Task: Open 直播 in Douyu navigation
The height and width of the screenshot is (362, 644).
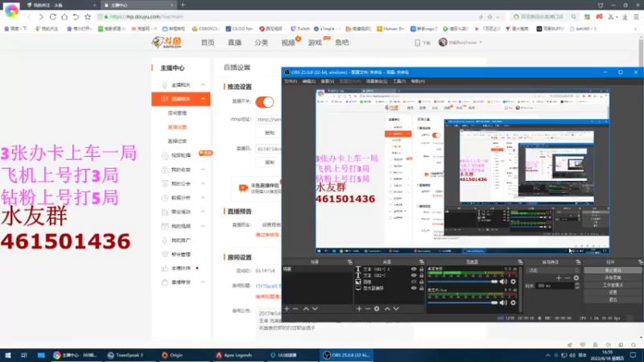Action: (234, 43)
